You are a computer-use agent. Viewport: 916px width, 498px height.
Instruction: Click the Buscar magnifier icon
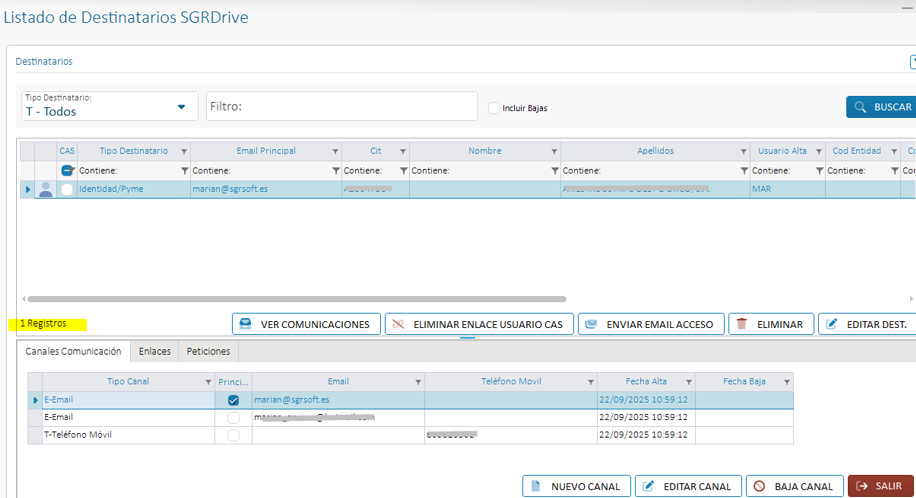pos(859,107)
